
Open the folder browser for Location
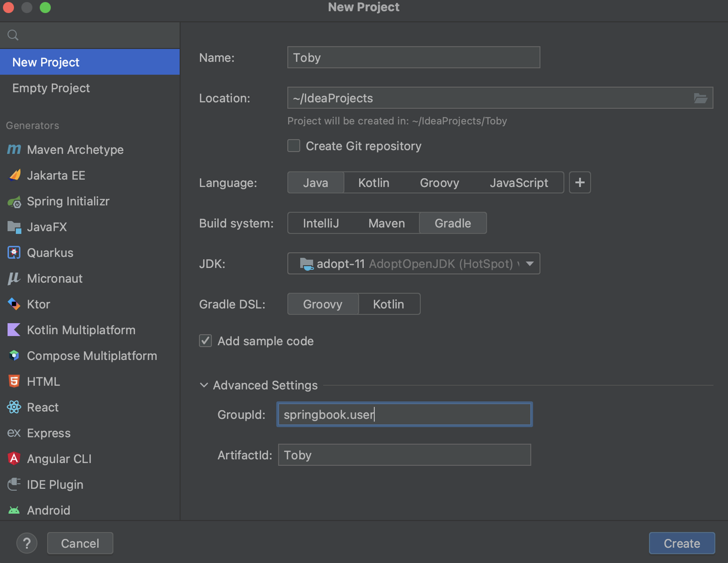[x=700, y=98]
